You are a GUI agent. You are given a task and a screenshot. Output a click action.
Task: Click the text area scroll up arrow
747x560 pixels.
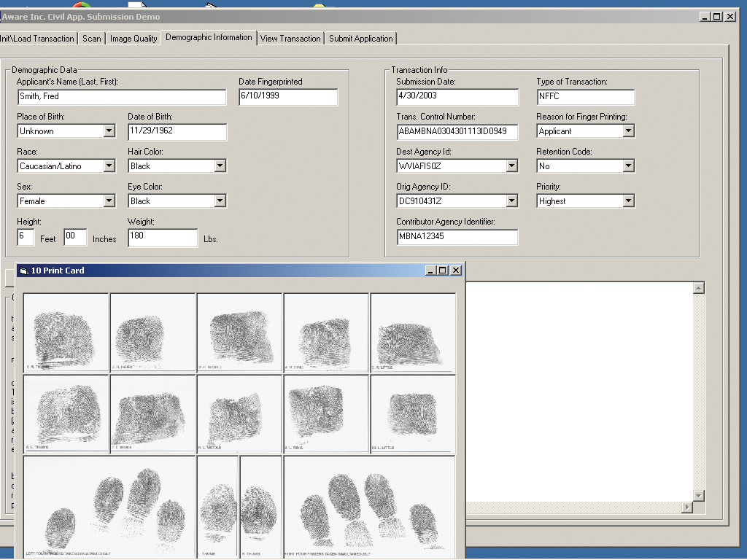coord(698,289)
